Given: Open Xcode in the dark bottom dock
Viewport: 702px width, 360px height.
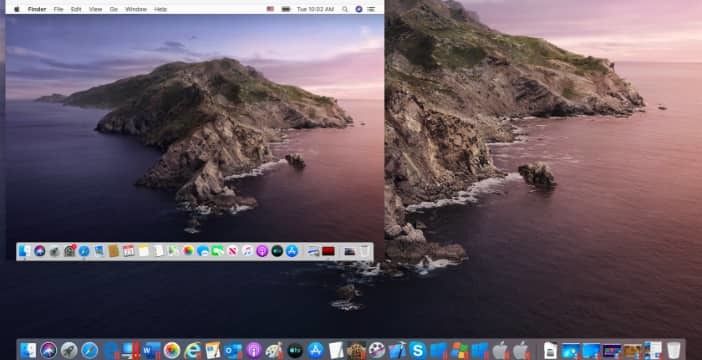Looking at the screenshot, I should (x=397, y=350).
